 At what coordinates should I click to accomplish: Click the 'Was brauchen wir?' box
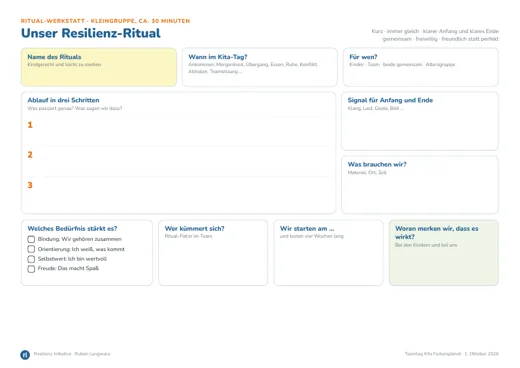[420, 185]
